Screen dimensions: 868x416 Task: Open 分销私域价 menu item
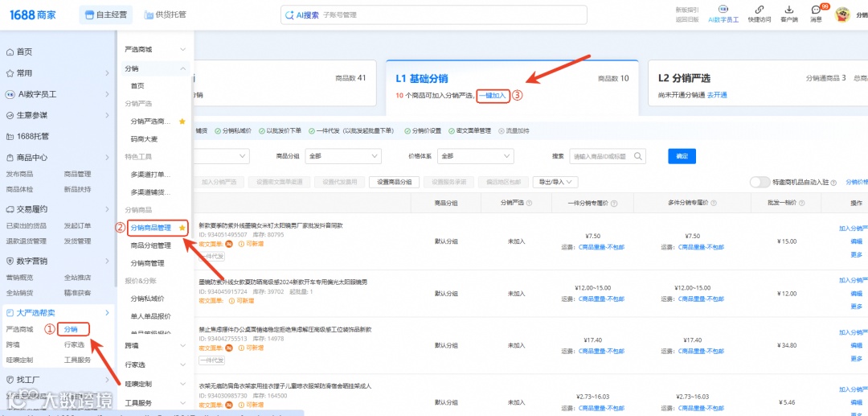(x=147, y=299)
